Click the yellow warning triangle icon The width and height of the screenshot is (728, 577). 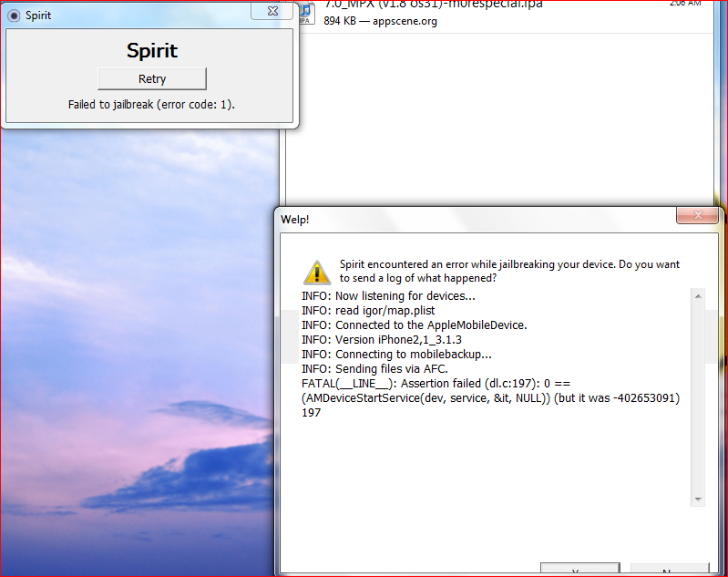click(x=317, y=273)
